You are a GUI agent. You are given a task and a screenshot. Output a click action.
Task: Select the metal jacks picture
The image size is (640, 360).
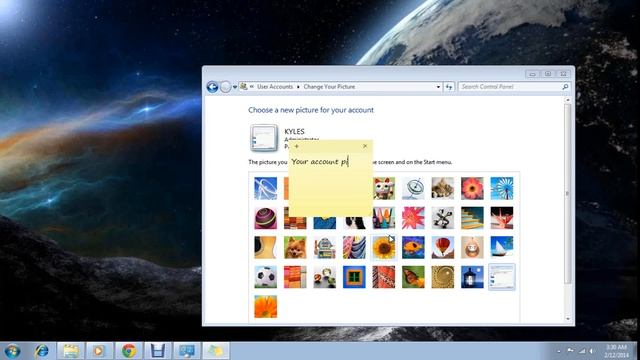pyautogui.click(x=442, y=218)
